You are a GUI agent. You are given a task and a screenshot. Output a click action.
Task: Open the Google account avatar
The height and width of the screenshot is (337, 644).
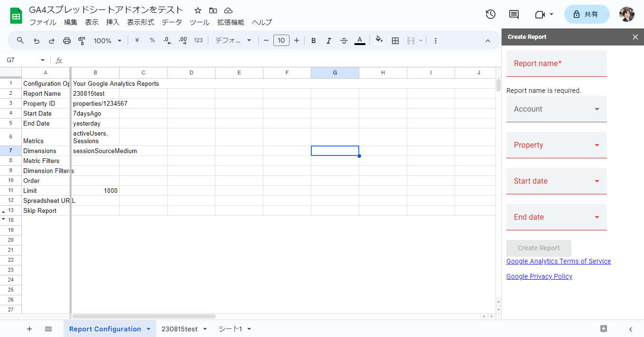(x=626, y=14)
